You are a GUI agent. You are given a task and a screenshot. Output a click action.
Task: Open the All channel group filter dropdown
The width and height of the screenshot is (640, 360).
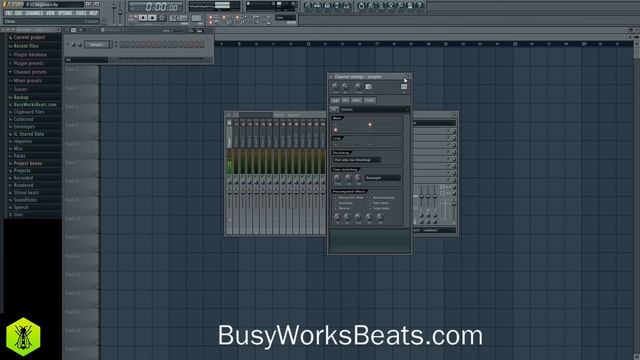tap(86, 60)
